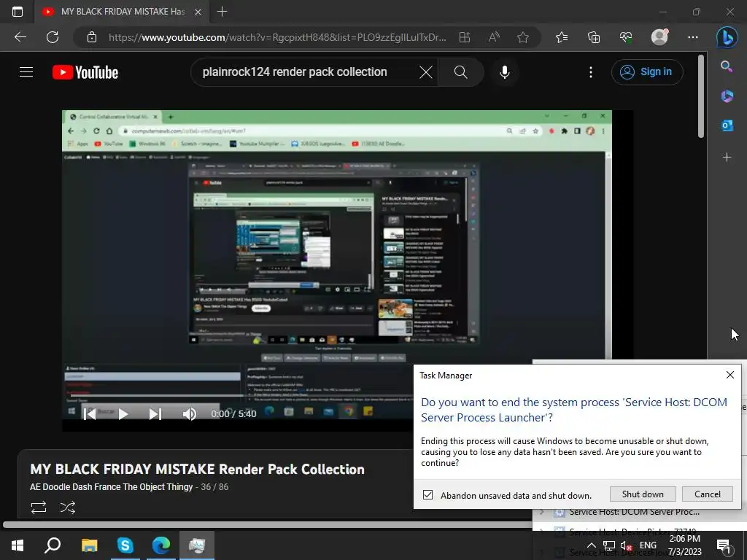Open the apps available icon in address bar
Image resolution: width=747 pixels, height=560 pixels.
tap(465, 37)
